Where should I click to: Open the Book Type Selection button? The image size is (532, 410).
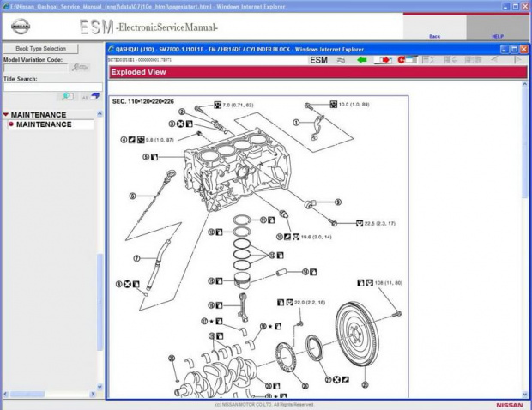[x=40, y=49]
